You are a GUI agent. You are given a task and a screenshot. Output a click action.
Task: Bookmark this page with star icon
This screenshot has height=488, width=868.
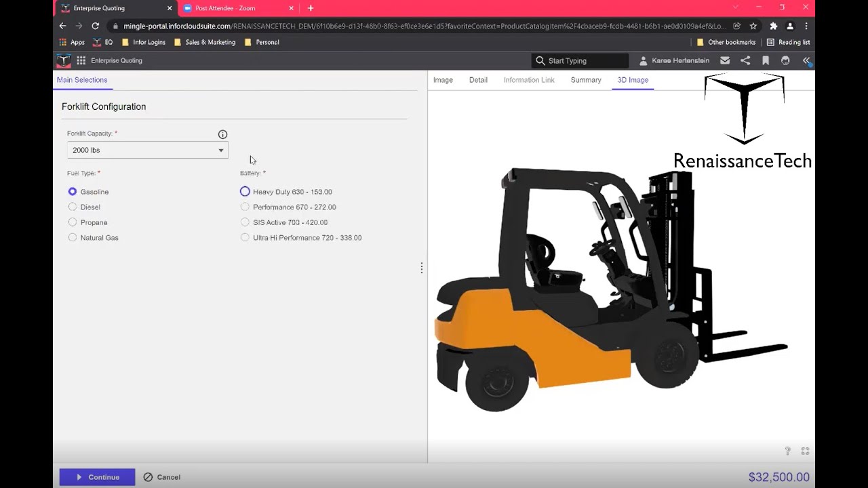753,26
